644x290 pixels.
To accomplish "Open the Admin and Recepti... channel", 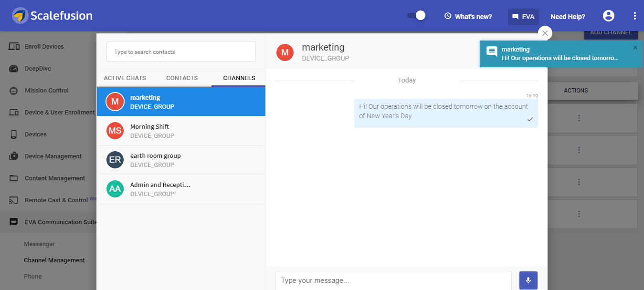I will [x=181, y=189].
